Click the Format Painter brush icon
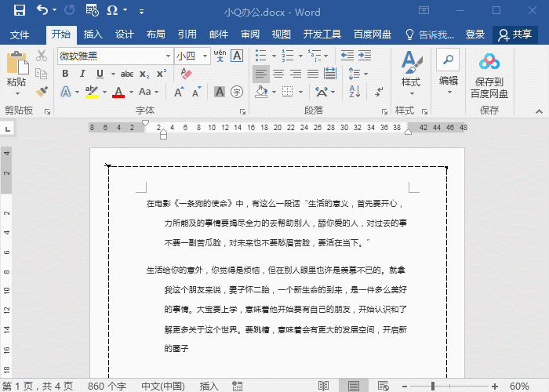This screenshot has width=549, height=392. 42,92
